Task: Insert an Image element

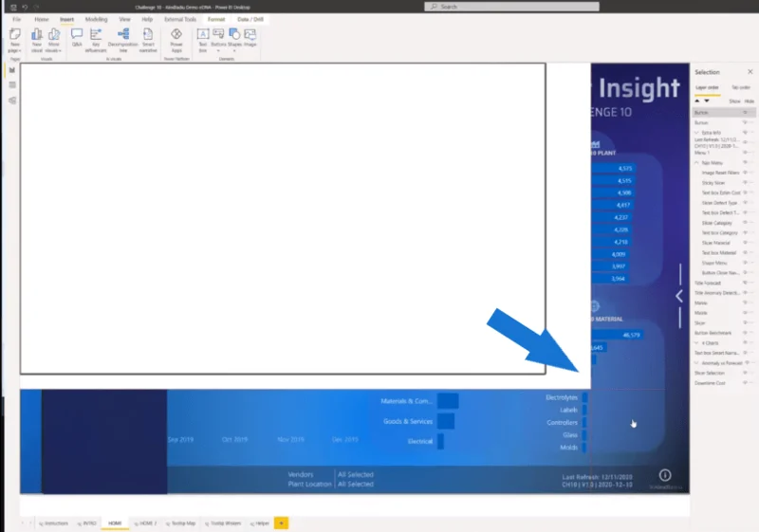Action: [x=250, y=37]
